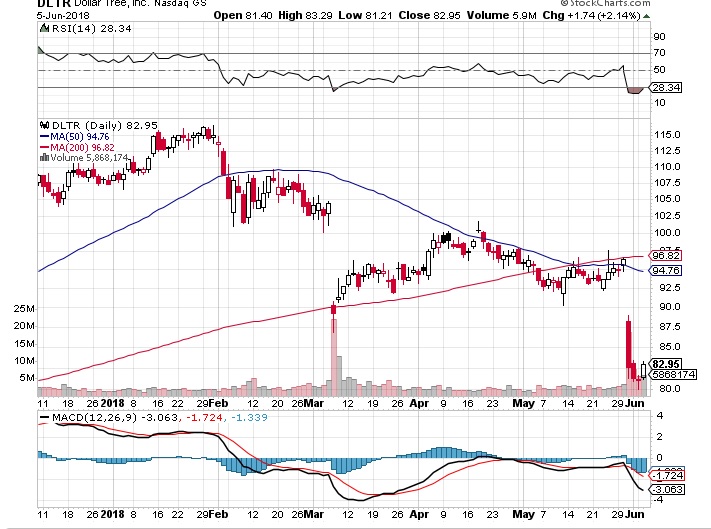
Task: Click the candlestick icon next to DLTR (Daily)
Action: (x=44, y=126)
